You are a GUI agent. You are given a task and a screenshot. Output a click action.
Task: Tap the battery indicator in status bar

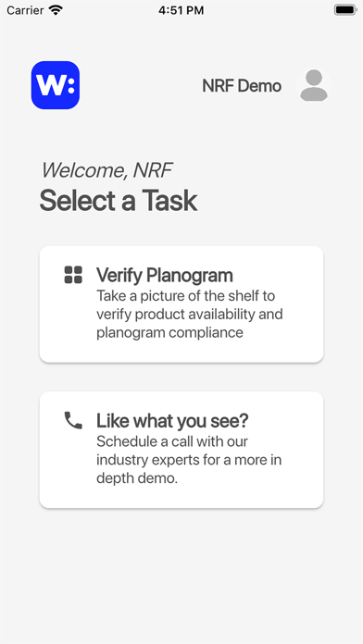(x=344, y=10)
